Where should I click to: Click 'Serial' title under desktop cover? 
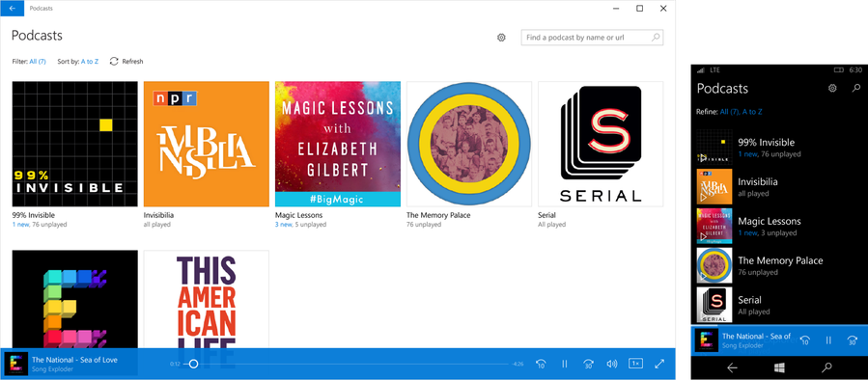pyautogui.click(x=546, y=215)
